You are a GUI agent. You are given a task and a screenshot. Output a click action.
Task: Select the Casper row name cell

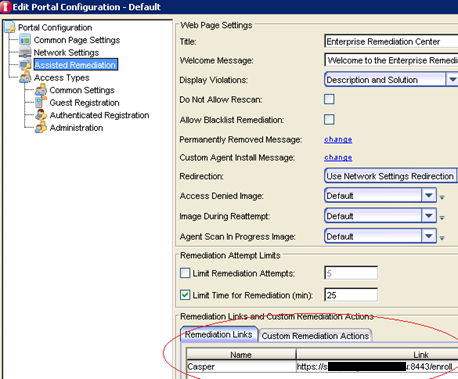pos(241,367)
